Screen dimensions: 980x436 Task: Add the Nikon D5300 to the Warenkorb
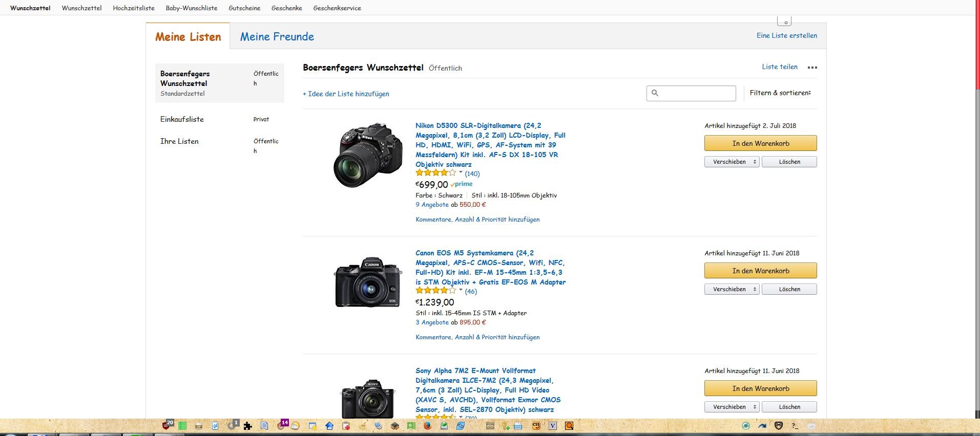tap(761, 143)
